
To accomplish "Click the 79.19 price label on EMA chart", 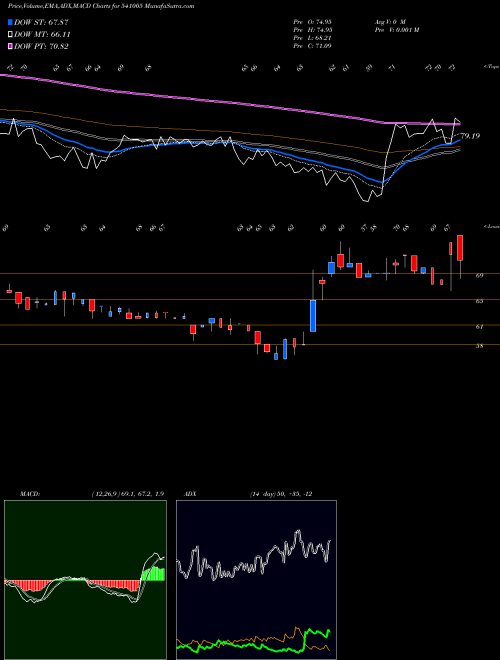I will (471, 136).
